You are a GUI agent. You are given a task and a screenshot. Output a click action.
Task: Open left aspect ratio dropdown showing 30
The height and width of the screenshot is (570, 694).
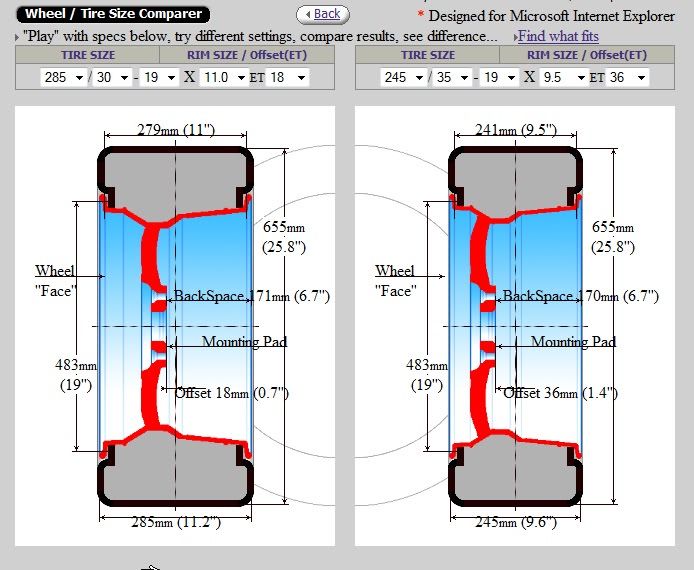112,77
